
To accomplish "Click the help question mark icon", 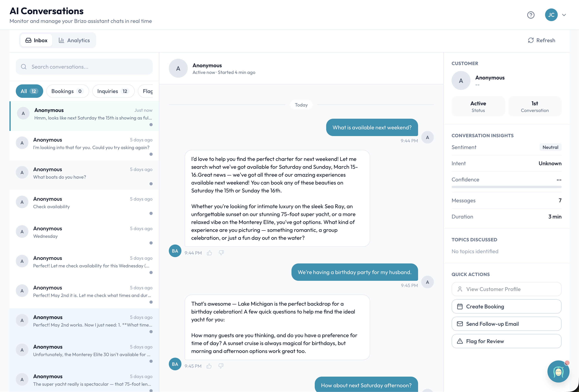I will pos(531,15).
